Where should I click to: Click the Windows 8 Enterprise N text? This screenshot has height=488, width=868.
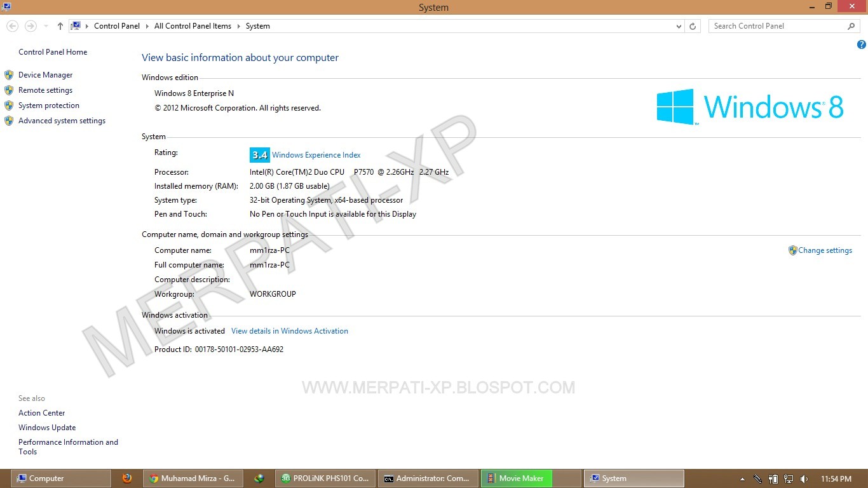194,93
